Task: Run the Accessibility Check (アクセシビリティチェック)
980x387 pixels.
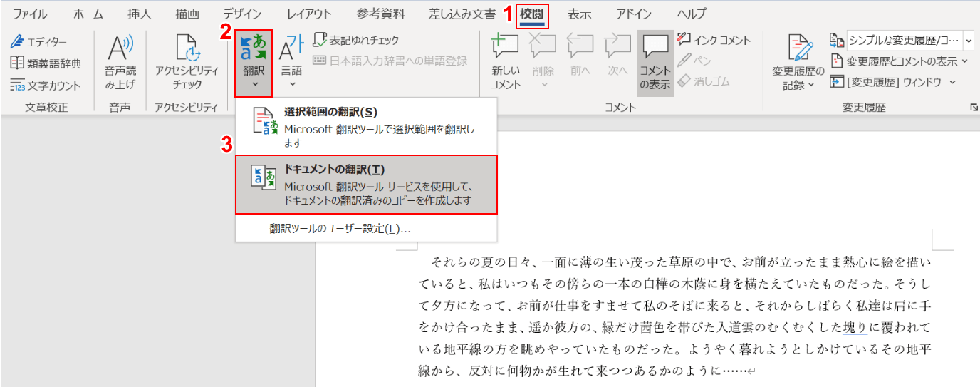Action: (187, 63)
